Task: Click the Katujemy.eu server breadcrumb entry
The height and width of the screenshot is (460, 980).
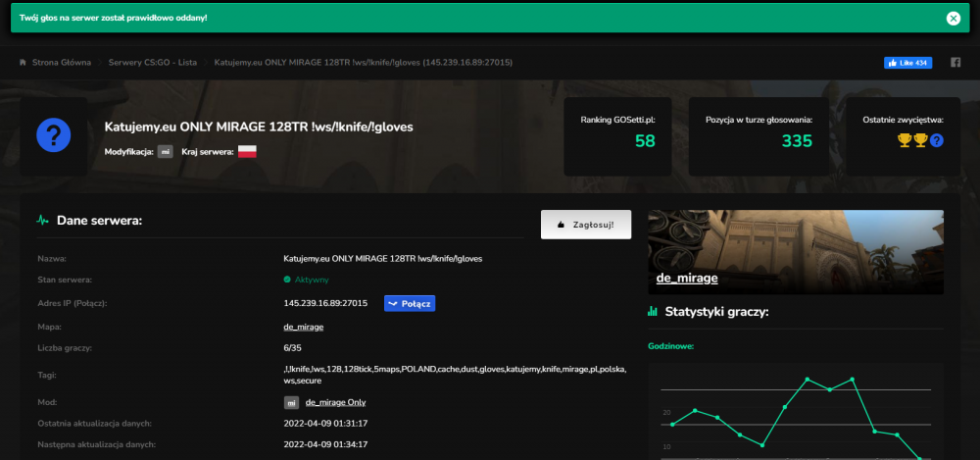Action: (364, 63)
